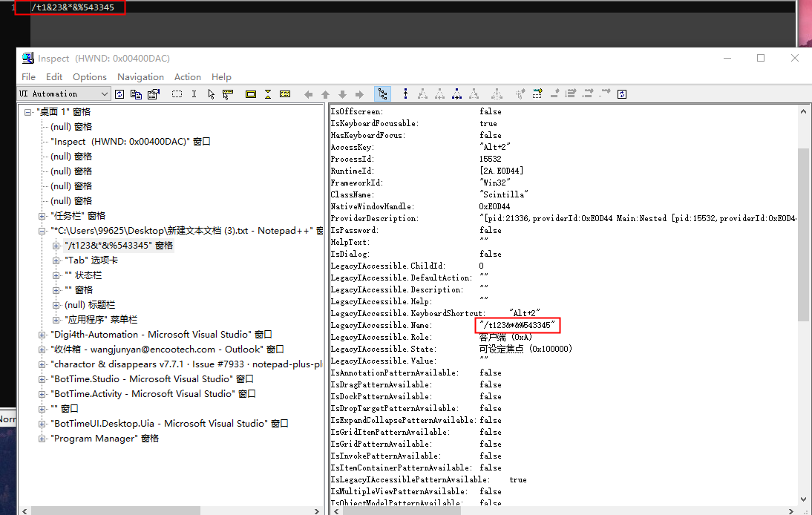812x515 pixels.
Task: Open the Inspect settings (properties) toolbar icon
Action: tap(153, 94)
